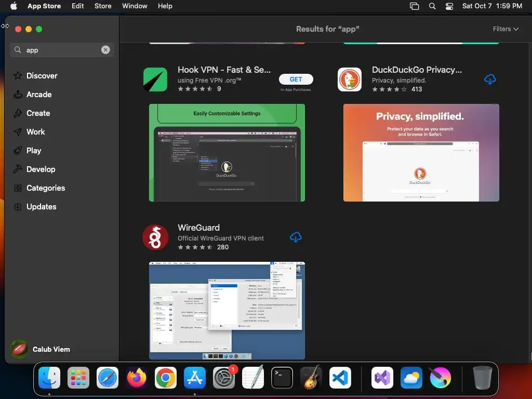Open the Updates section

click(35, 207)
